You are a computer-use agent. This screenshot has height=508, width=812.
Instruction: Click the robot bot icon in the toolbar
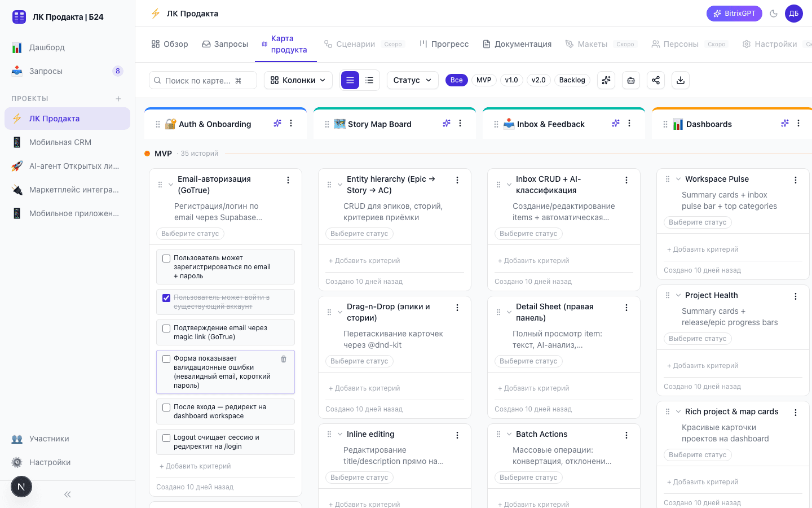coord(631,80)
